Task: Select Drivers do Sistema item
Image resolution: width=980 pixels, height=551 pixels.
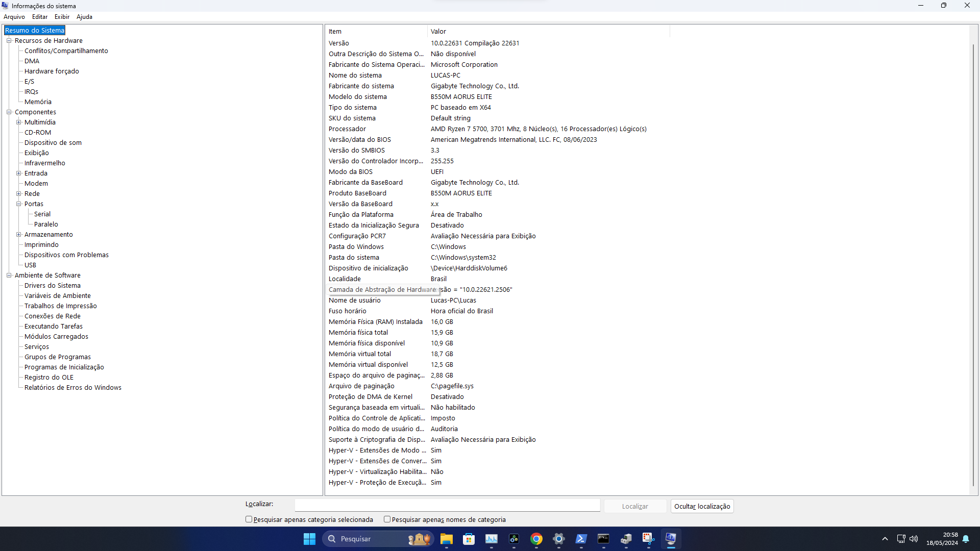Action: (53, 286)
